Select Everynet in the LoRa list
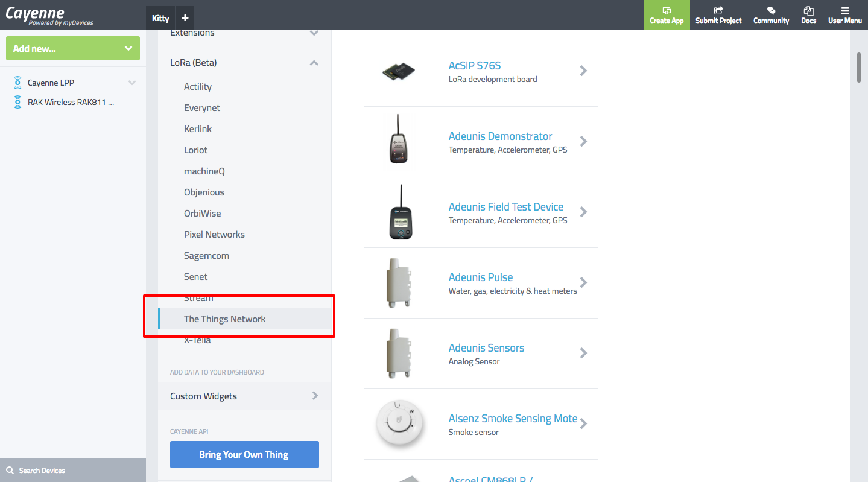868x482 pixels. [202, 108]
